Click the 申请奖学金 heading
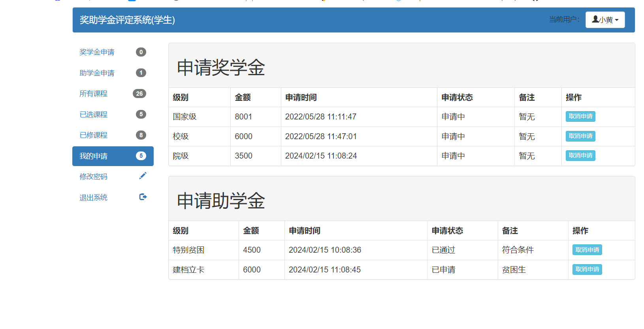The width and height of the screenshot is (644, 329). pos(221,67)
